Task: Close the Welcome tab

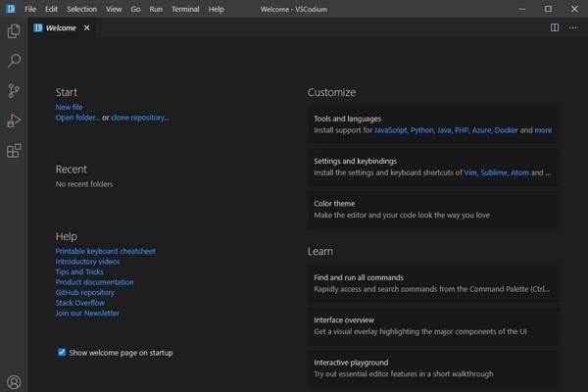Action: [x=86, y=28]
